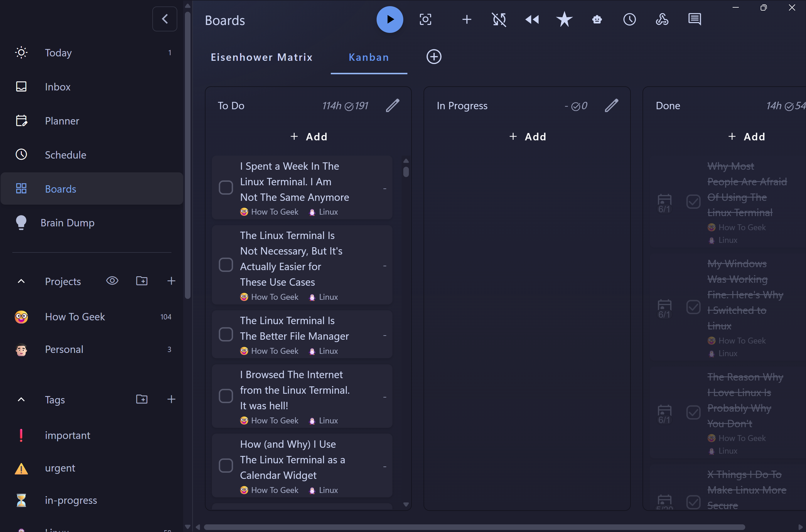Toggle projects visibility eye icon
This screenshot has height=532, width=806.
coord(112,281)
